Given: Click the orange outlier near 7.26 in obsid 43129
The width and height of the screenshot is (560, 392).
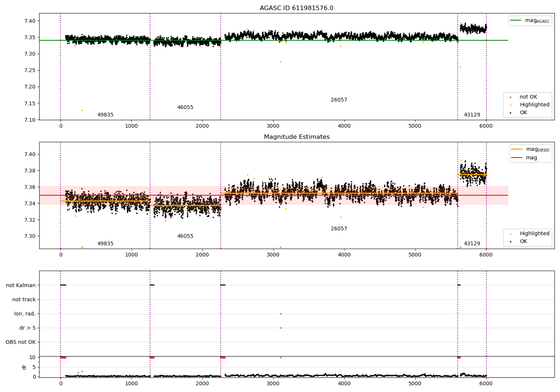Looking at the screenshot, I should pyautogui.click(x=460, y=68).
